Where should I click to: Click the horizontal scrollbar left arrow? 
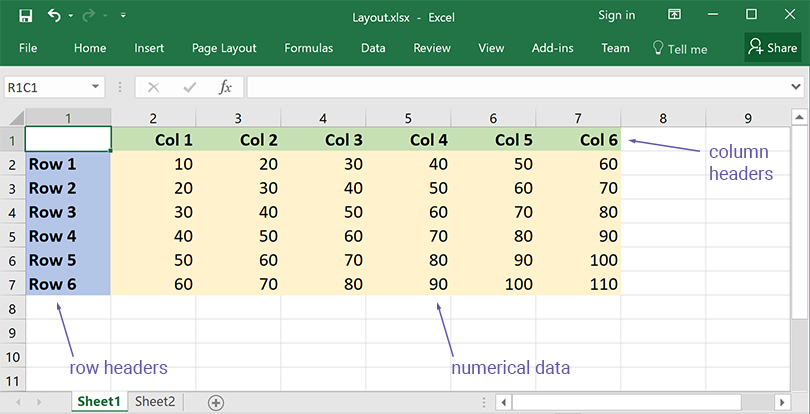point(504,402)
